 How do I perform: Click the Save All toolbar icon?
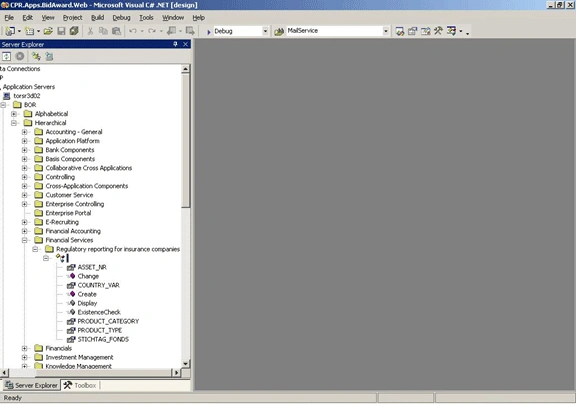(74, 31)
